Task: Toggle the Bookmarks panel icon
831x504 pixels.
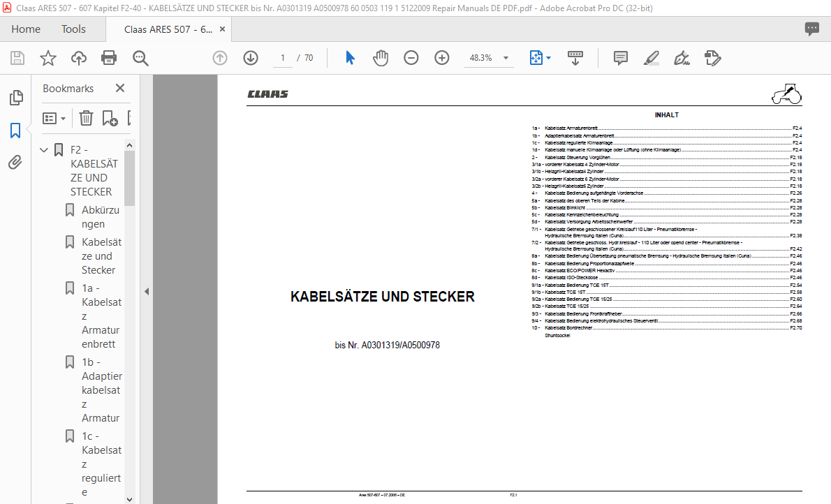Action: (15, 131)
